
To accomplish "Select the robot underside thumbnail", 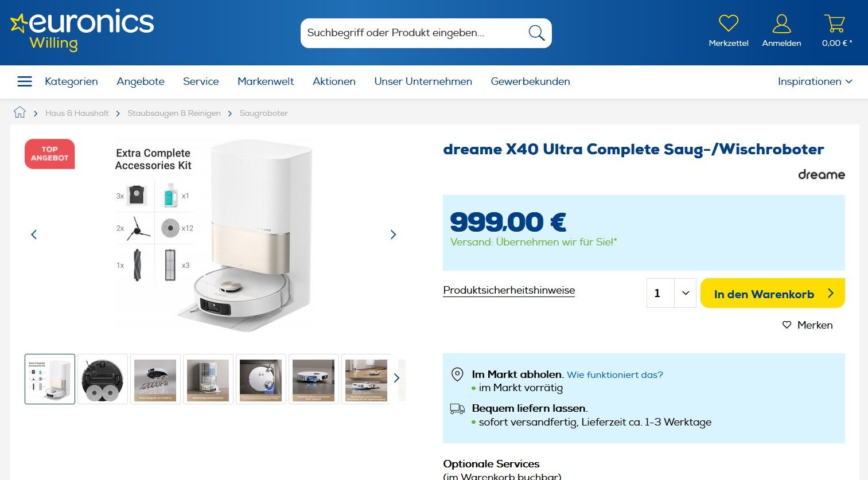I will pyautogui.click(x=103, y=379).
